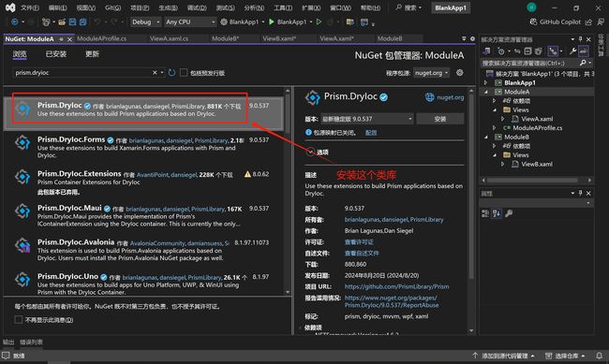
Task: Sync with active document in Solution Explorer
Action: [517, 51]
